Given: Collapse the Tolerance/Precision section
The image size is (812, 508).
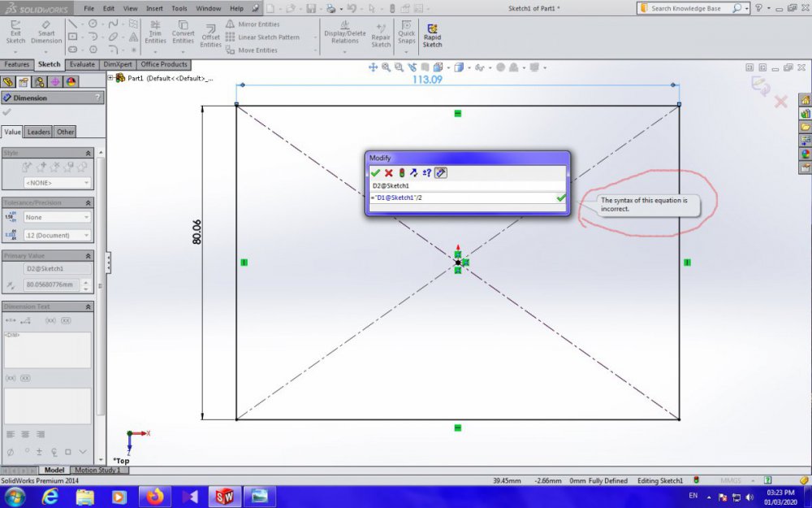Looking at the screenshot, I should (88, 202).
